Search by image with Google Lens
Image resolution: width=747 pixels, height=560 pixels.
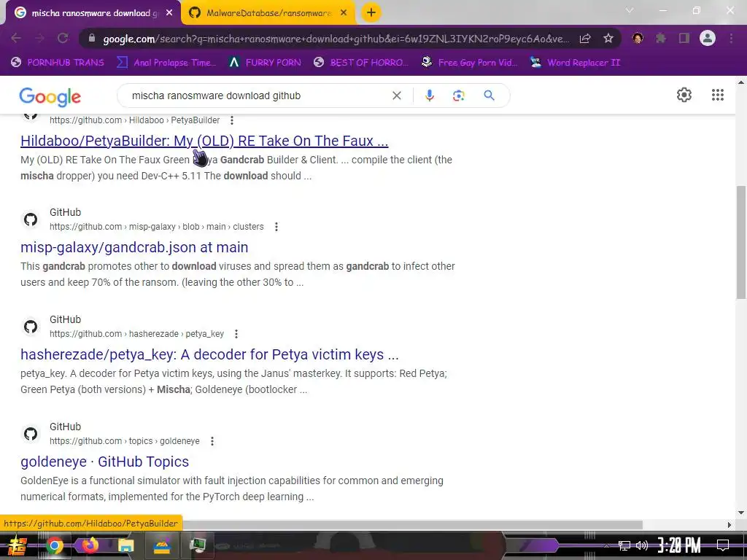click(458, 96)
